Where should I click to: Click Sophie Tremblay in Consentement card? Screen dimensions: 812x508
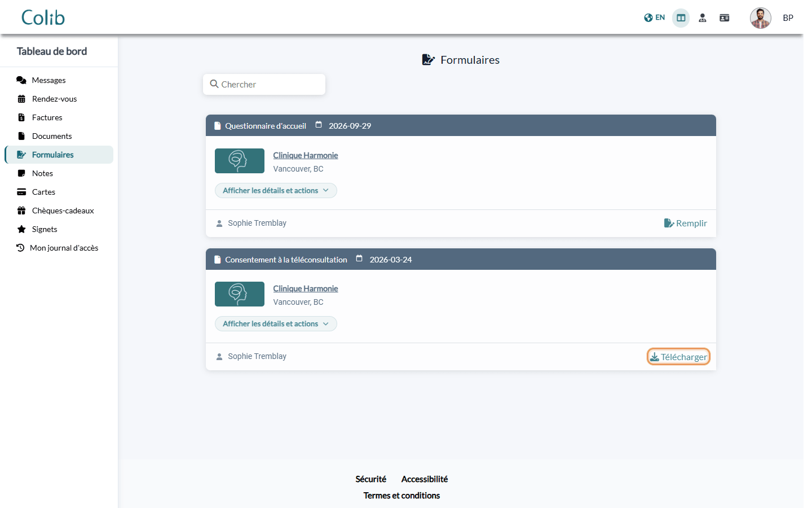[257, 356]
